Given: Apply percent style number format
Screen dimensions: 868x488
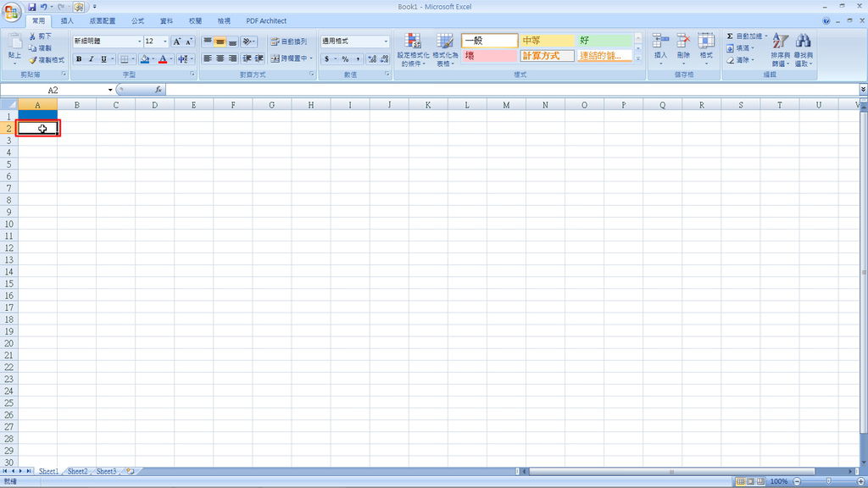Looking at the screenshot, I should pyautogui.click(x=346, y=58).
